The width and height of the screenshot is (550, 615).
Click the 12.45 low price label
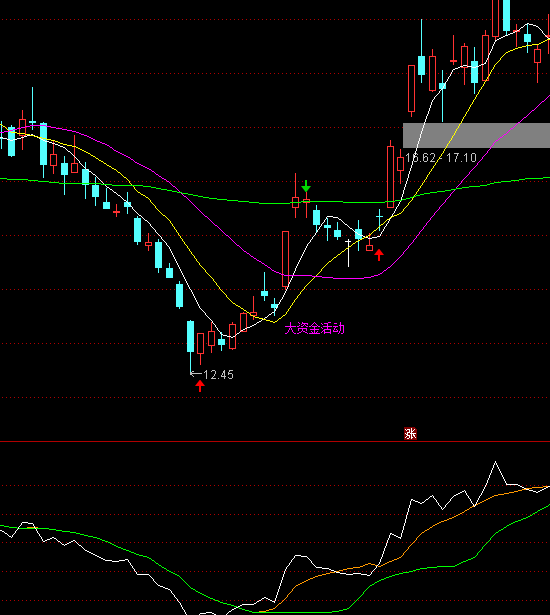tap(219, 375)
